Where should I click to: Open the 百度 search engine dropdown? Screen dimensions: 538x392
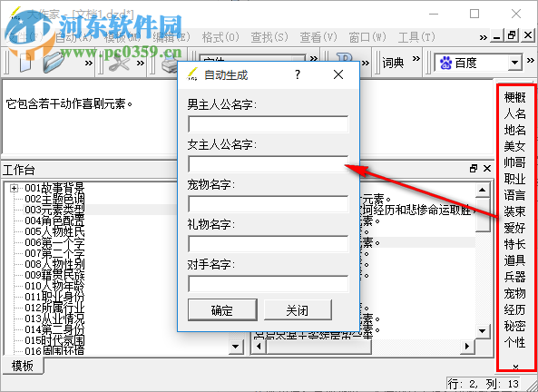(x=514, y=63)
